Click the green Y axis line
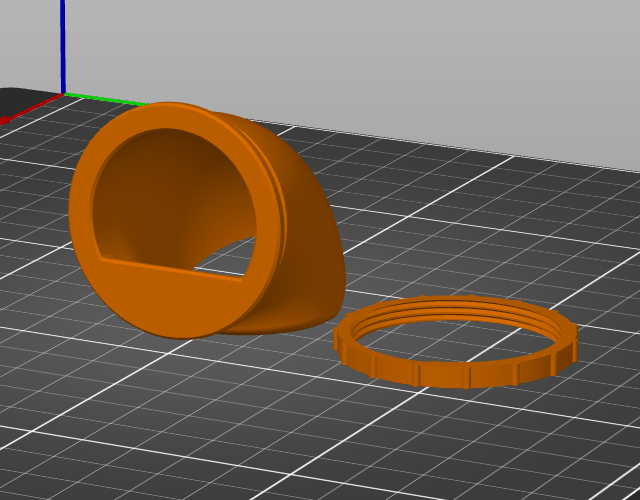This screenshot has width=640, height=500. (x=104, y=99)
